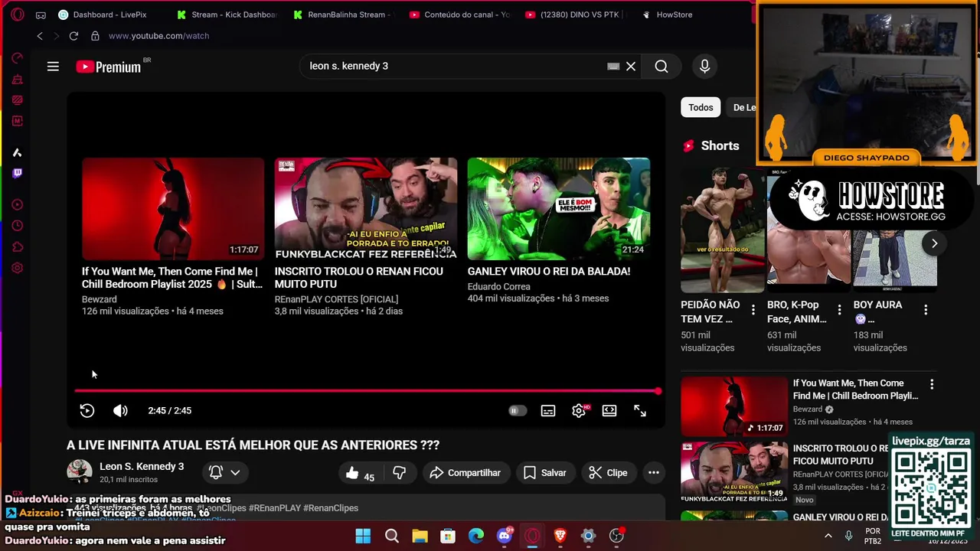Show hidden system tray icons

click(828, 536)
